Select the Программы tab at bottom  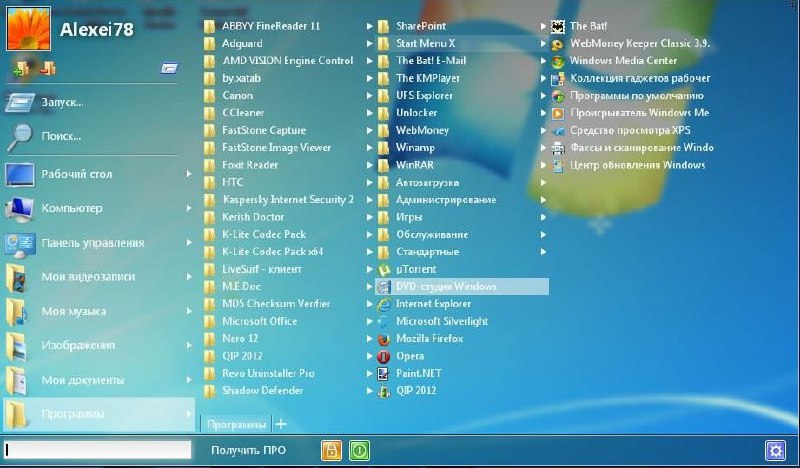coord(236,424)
